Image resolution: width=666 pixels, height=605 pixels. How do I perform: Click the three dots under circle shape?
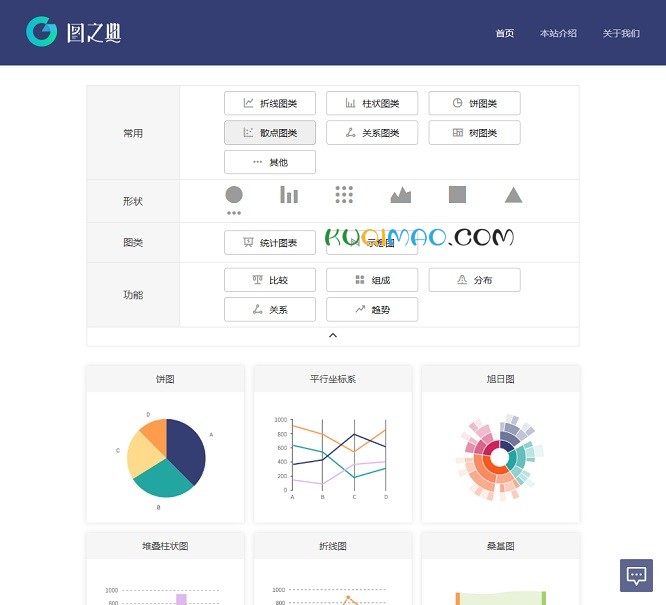[234, 213]
